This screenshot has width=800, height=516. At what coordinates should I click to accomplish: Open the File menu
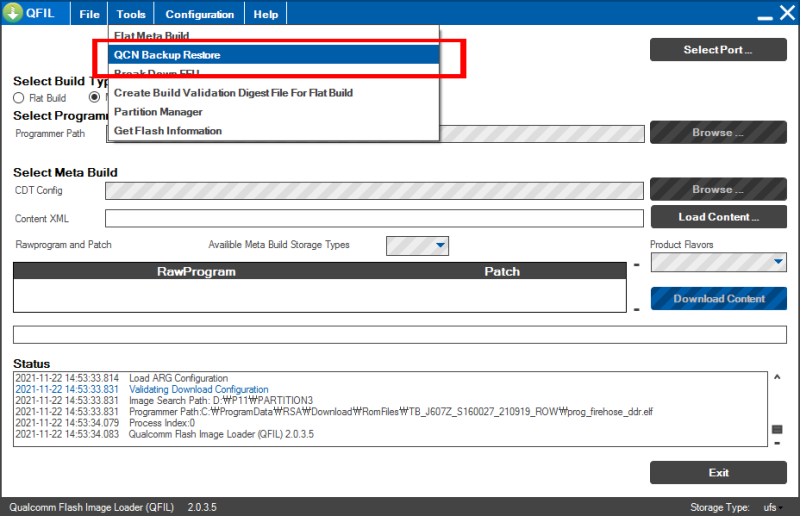coord(89,14)
